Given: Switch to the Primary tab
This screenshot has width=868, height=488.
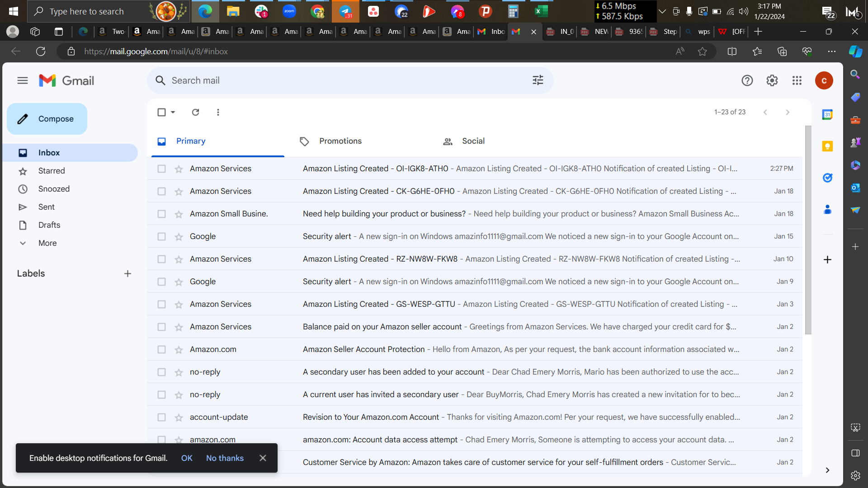Looking at the screenshot, I should point(218,141).
